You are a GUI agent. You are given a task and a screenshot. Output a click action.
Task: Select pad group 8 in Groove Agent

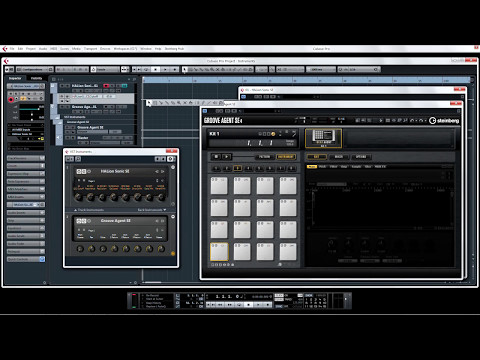(x=292, y=168)
